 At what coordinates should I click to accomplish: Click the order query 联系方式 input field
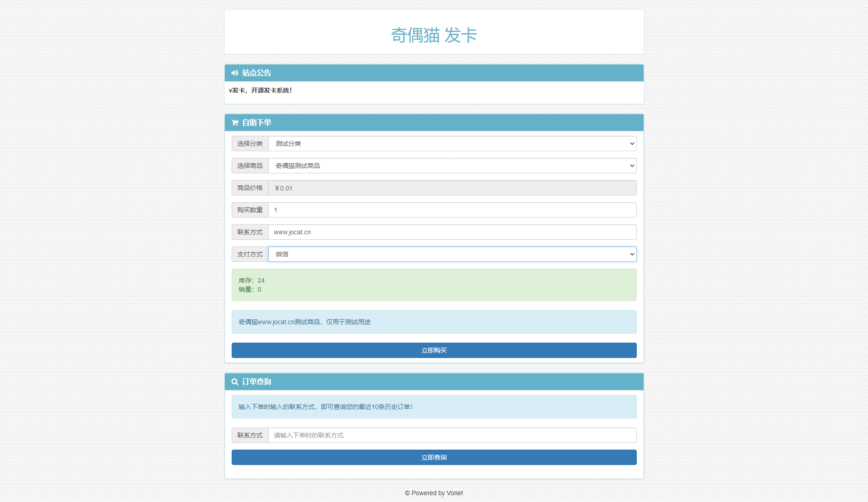click(452, 435)
